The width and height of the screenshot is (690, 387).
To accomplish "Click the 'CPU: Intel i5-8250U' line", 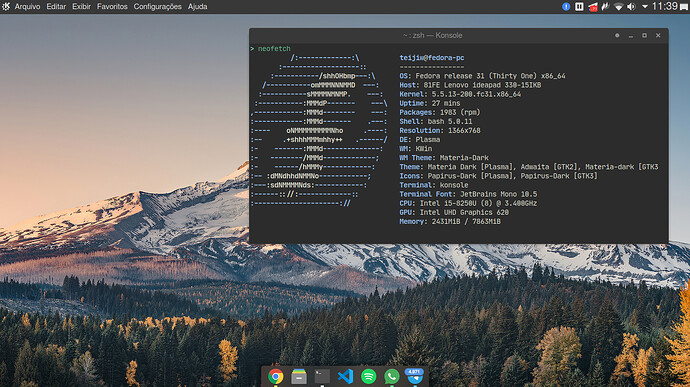I will 468,203.
